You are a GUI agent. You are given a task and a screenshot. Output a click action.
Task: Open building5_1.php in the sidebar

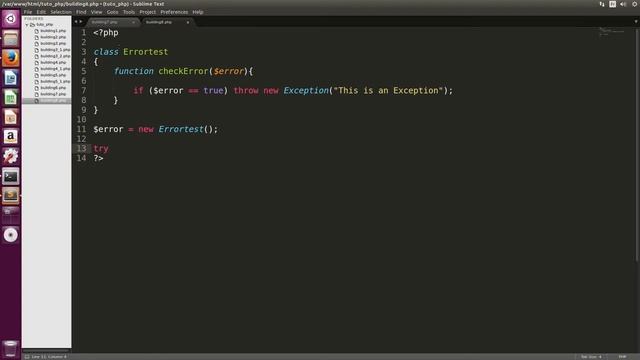(55, 81)
